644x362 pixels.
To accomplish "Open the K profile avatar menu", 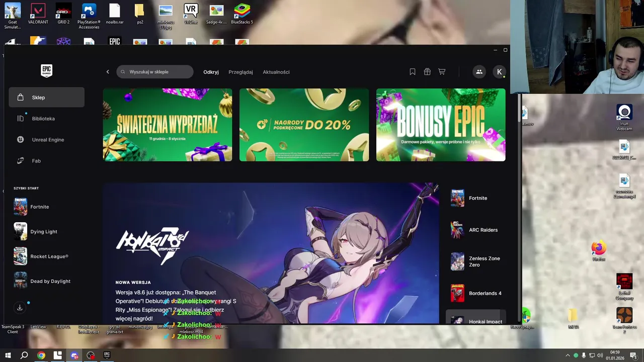I will 499,72.
